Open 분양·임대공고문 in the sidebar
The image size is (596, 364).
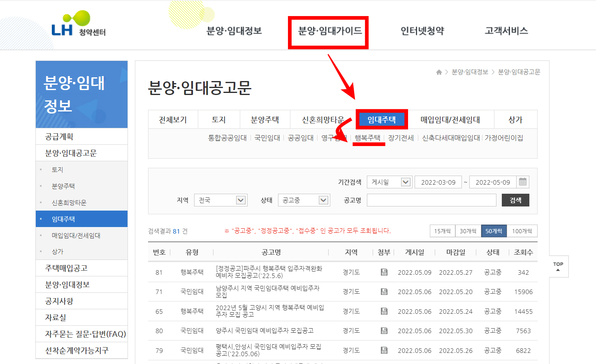click(81, 153)
